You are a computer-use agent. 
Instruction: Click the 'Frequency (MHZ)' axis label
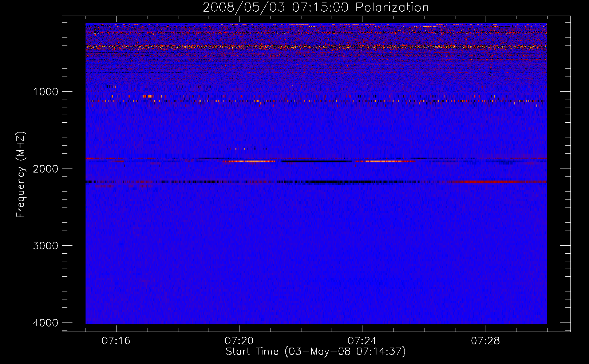click(21, 175)
